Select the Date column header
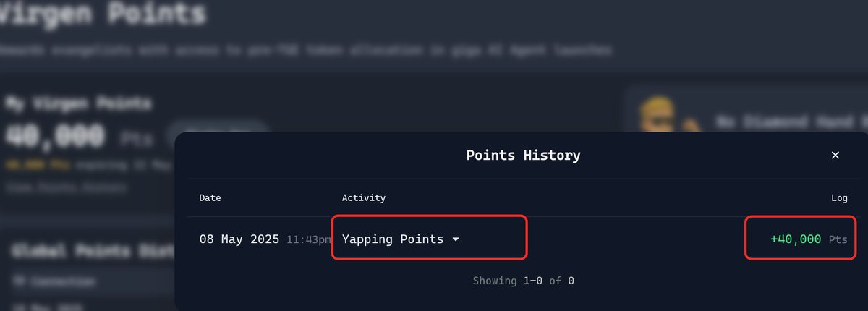 pyautogui.click(x=210, y=197)
